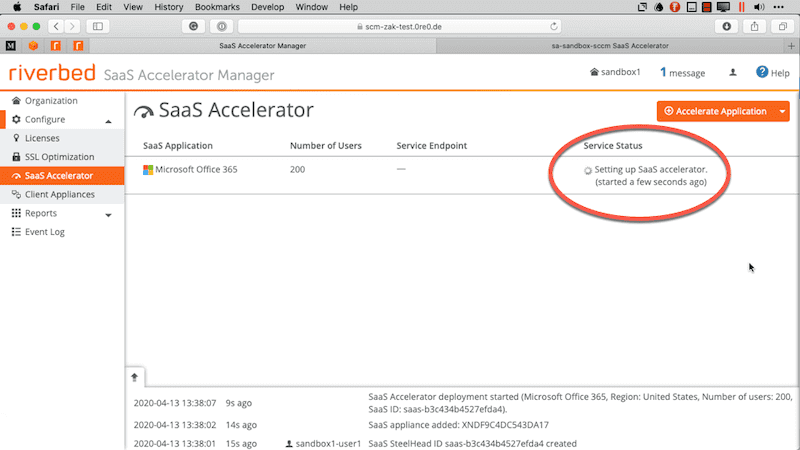Click the Configure gear icon
Viewport: 800px width, 450px height.
click(x=16, y=119)
